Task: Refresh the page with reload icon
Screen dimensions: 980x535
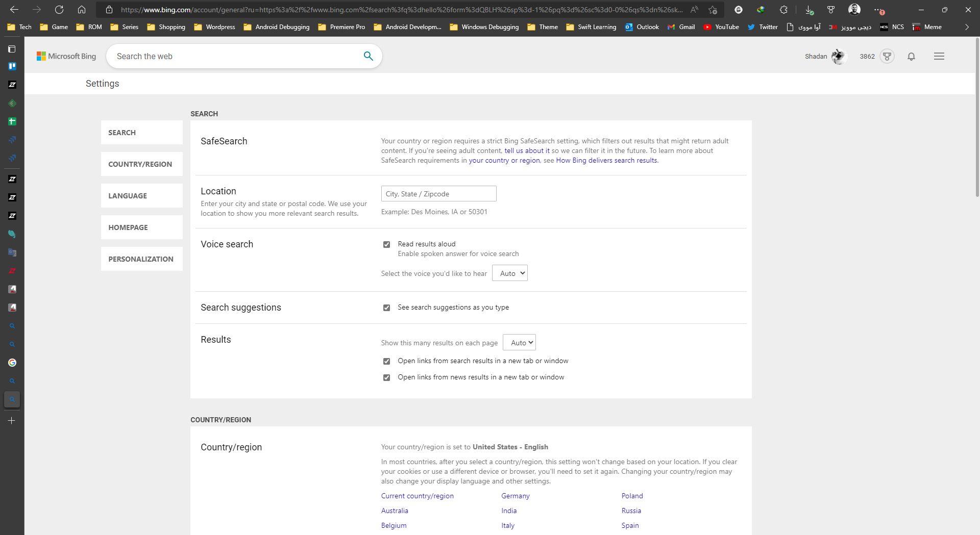Action: pyautogui.click(x=59, y=10)
